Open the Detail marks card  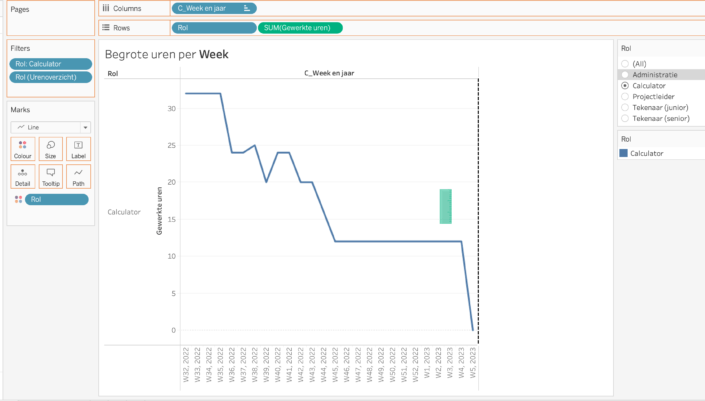pos(22,176)
